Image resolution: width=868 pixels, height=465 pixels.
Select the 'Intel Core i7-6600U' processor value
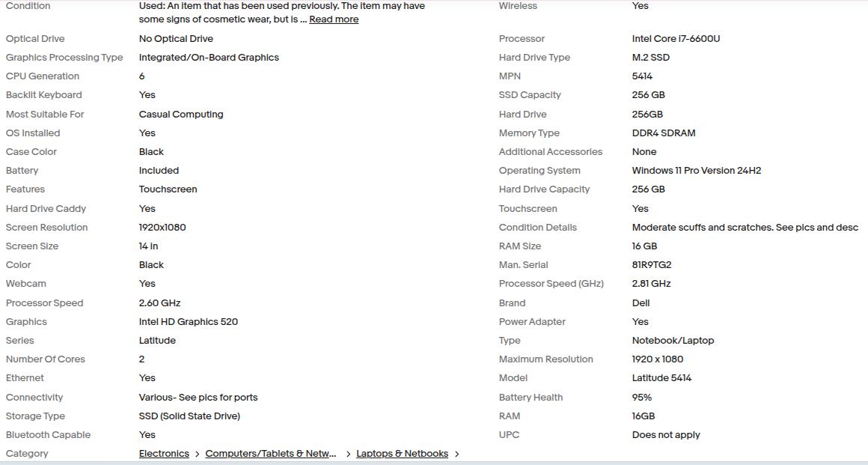click(676, 39)
